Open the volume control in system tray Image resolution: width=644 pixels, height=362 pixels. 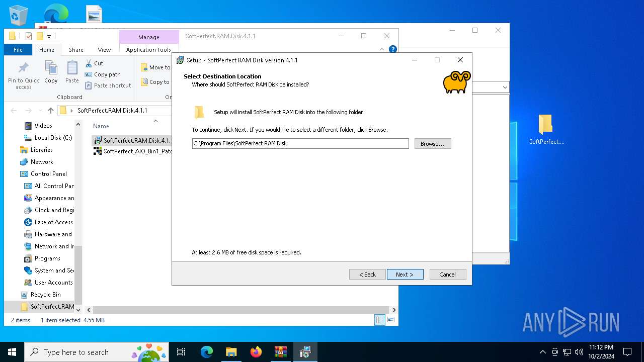click(x=579, y=352)
